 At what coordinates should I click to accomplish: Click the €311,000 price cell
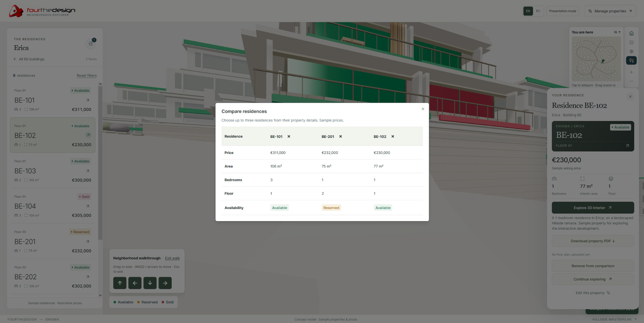coord(278,153)
